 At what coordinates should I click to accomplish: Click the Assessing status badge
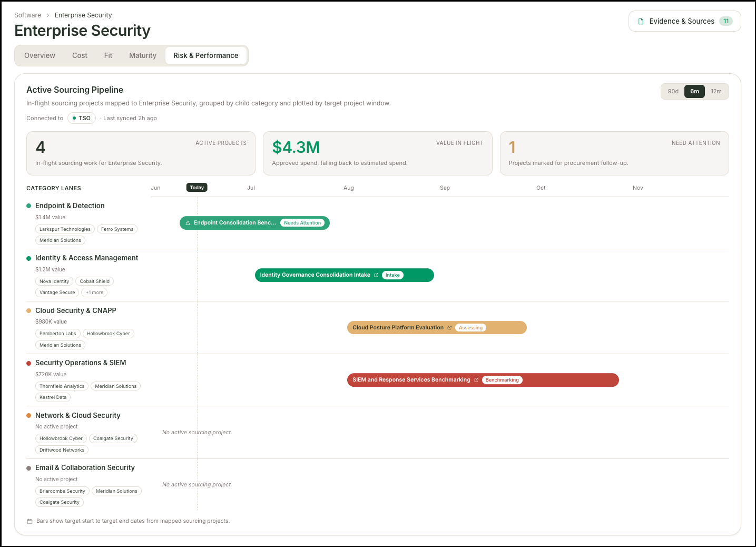pyautogui.click(x=470, y=328)
